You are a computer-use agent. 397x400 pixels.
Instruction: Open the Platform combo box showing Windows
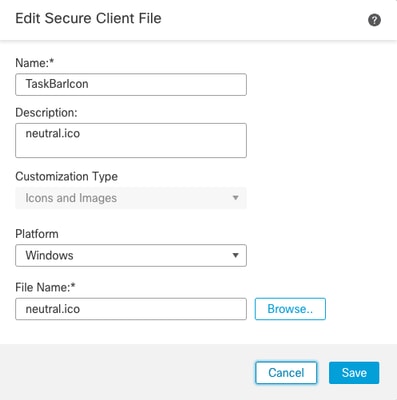(131, 255)
